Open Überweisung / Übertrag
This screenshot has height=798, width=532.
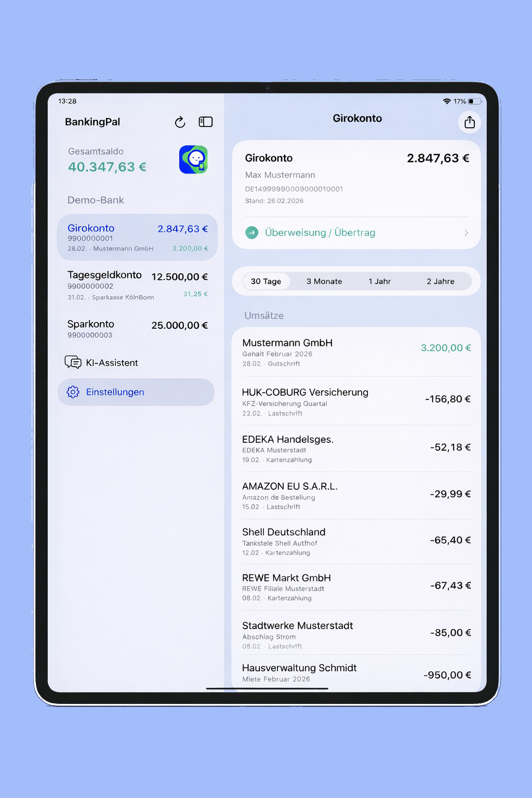[320, 233]
